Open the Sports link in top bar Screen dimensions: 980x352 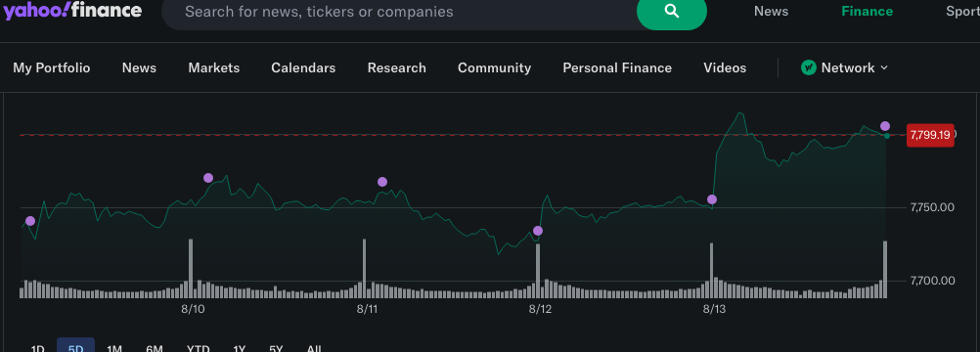coord(962,12)
